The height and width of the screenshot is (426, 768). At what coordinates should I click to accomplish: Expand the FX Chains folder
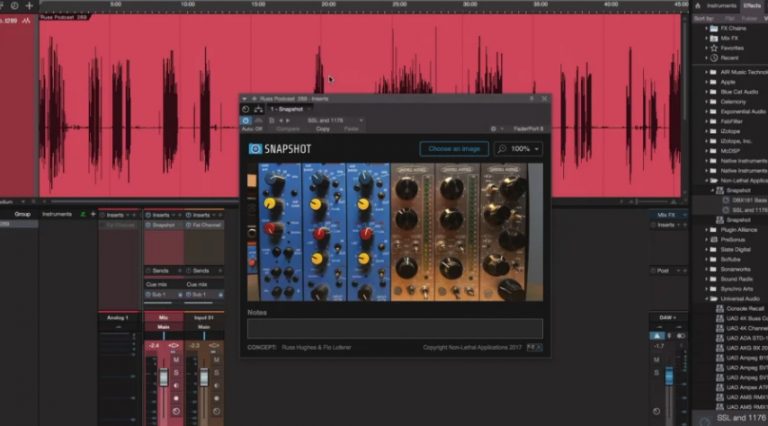707,28
